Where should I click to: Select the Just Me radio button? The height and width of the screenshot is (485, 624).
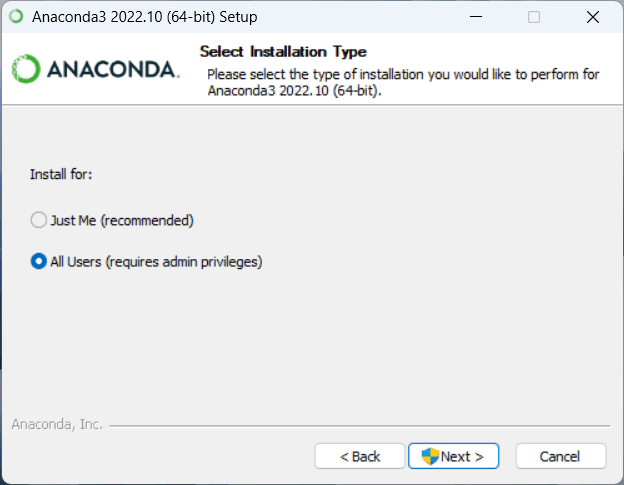click(x=39, y=220)
